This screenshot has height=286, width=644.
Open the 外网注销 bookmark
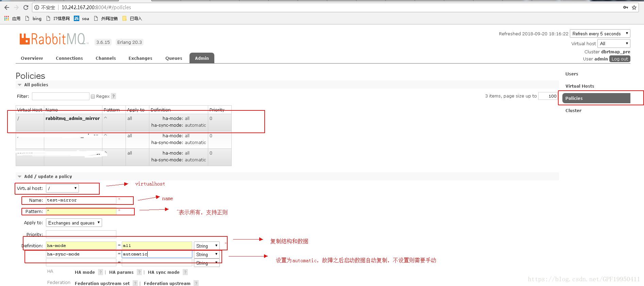pos(106,18)
